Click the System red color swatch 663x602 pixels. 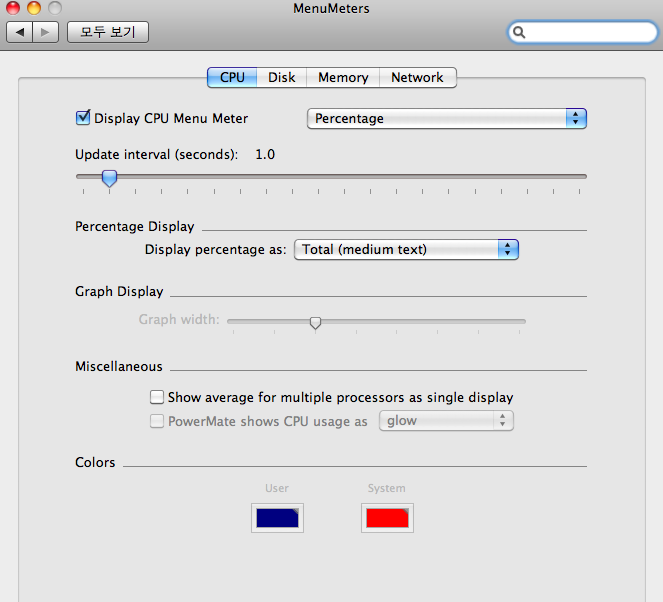pyautogui.click(x=387, y=518)
